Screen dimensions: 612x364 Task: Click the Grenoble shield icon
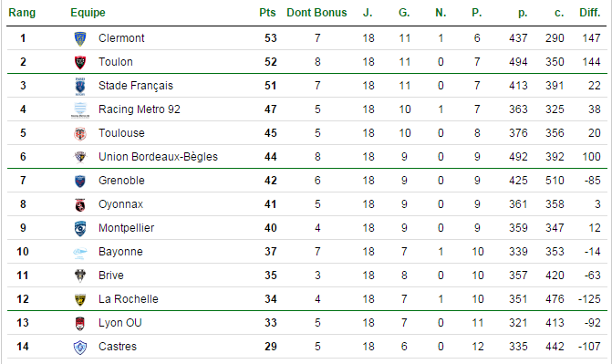pos(80,181)
